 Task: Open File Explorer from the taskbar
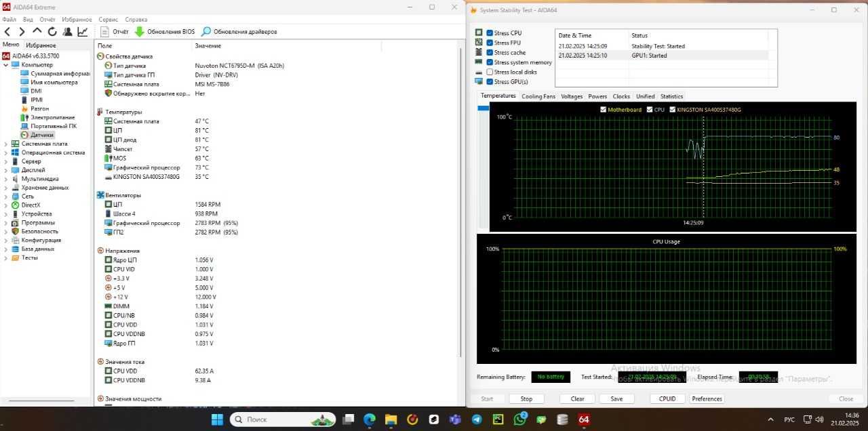click(x=391, y=419)
